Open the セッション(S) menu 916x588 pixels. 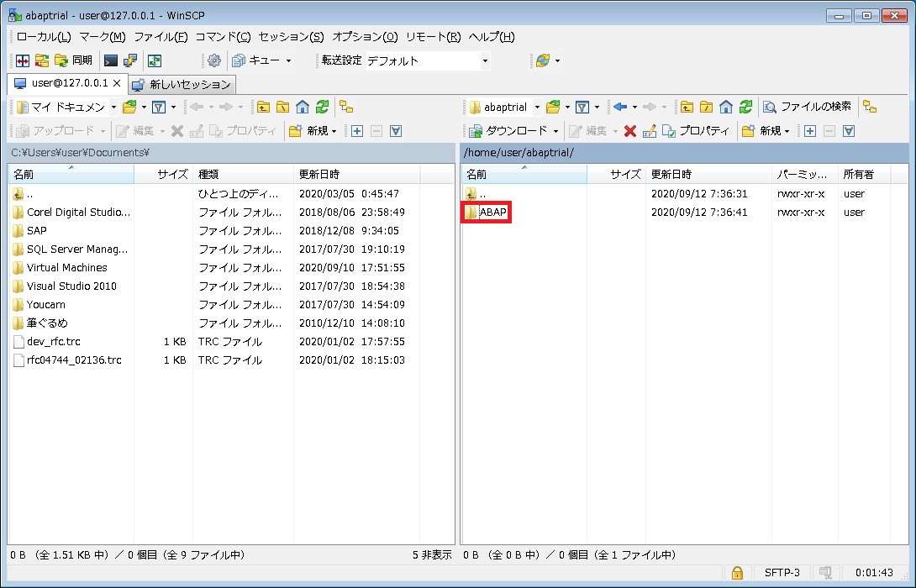tap(291, 37)
